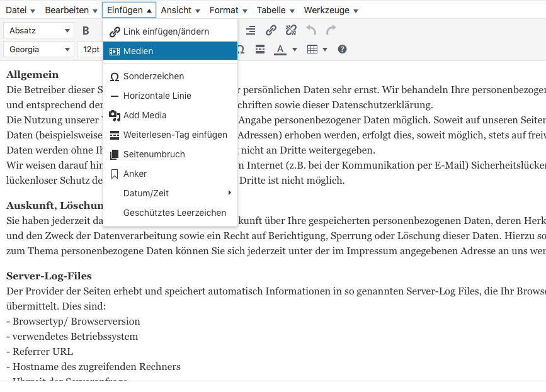Toggle bold formatting with B button
The image size is (546, 392).
[86, 31]
